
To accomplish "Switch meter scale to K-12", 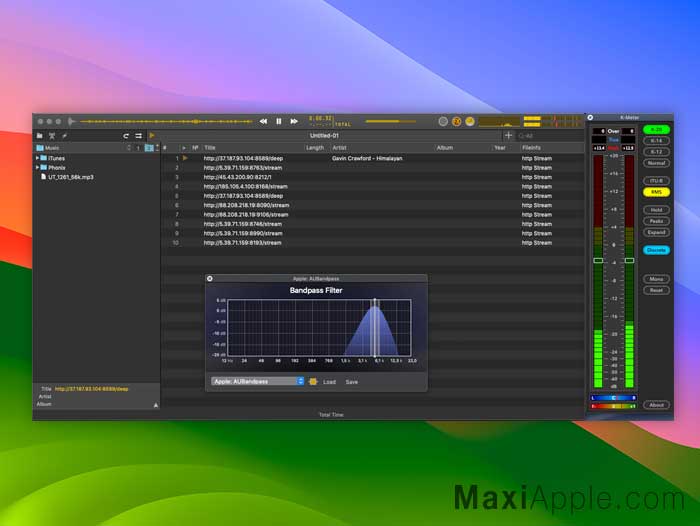I will click(656, 152).
